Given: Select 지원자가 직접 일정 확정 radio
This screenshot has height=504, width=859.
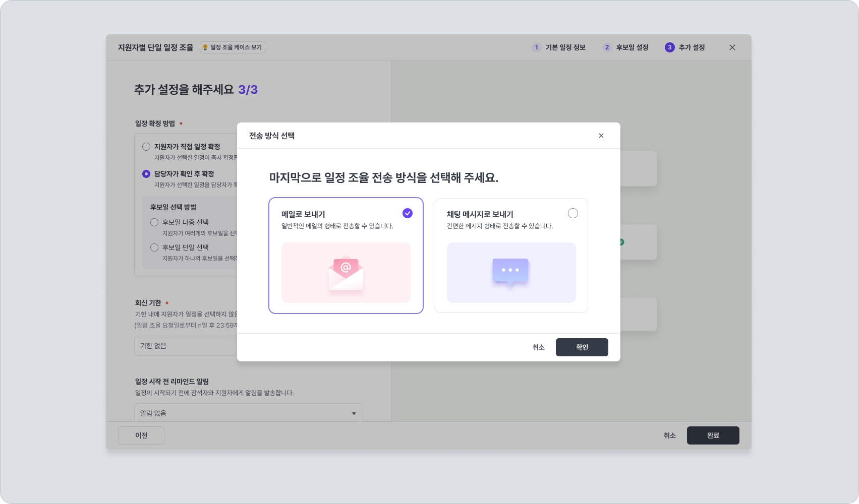Looking at the screenshot, I should pyautogui.click(x=146, y=147).
